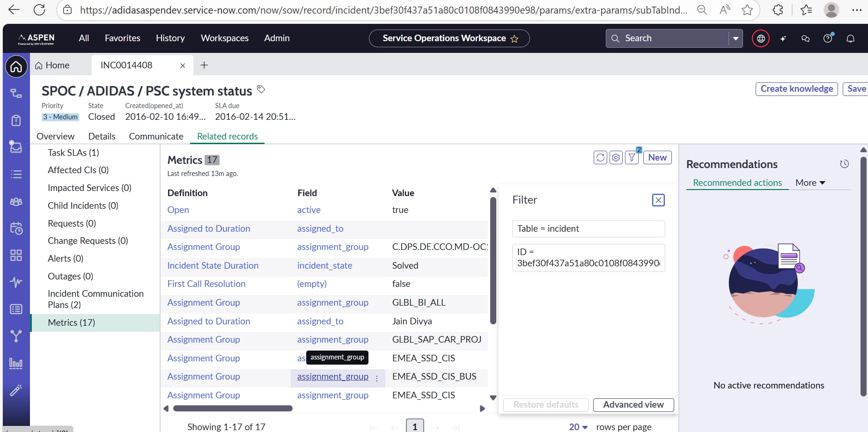Image resolution: width=868 pixels, height=432 pixels.
Task: Open the hierarchy tree sidebar icon
Action: point(16,93)
